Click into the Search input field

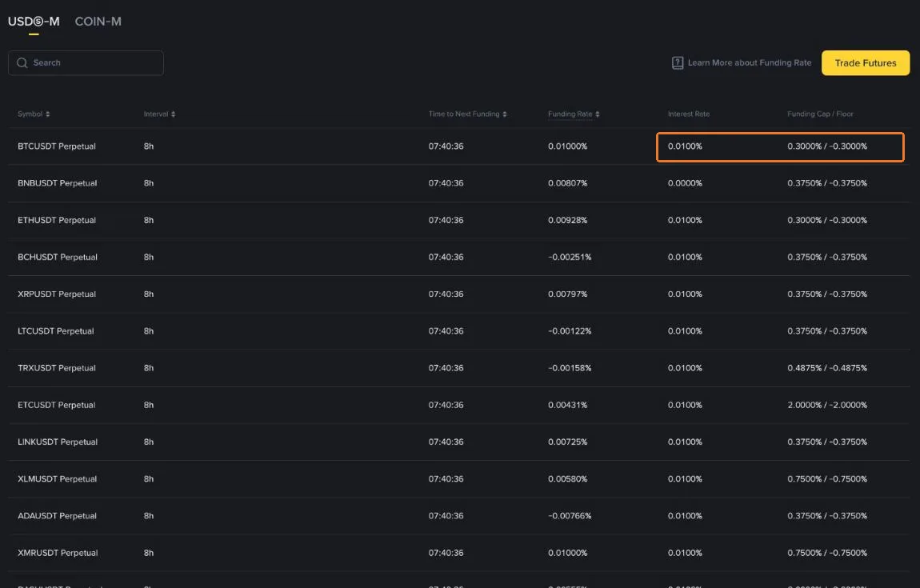coord(86,62)
